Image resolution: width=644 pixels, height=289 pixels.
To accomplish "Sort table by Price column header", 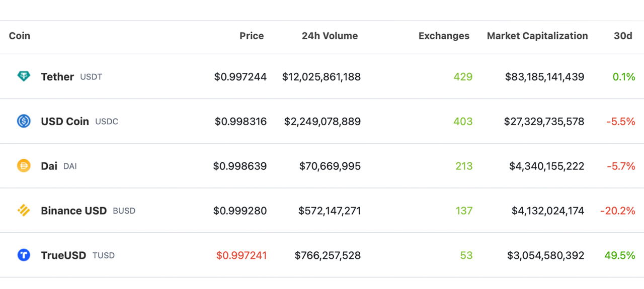I will tap(252, 36).
